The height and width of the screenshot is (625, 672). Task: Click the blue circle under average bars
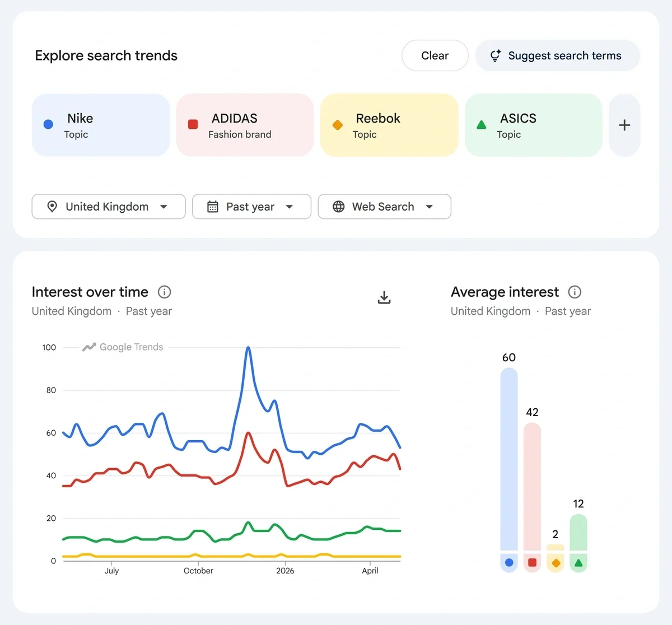(509, 562)
